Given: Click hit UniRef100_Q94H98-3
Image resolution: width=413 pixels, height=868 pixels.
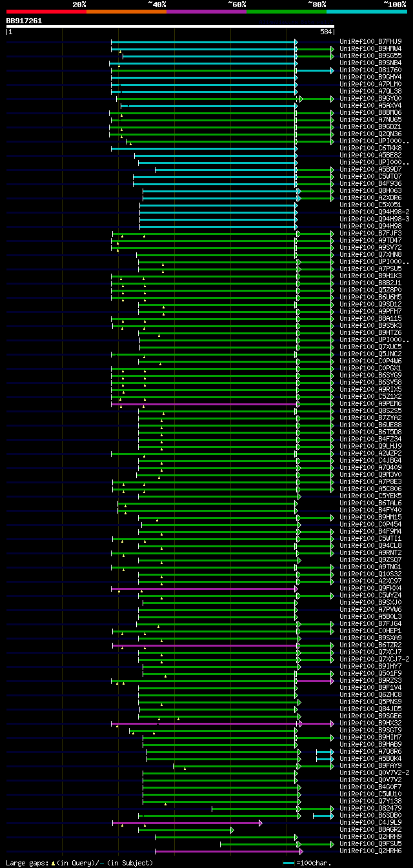Looking at the screenshot, I should click(374, 219).
